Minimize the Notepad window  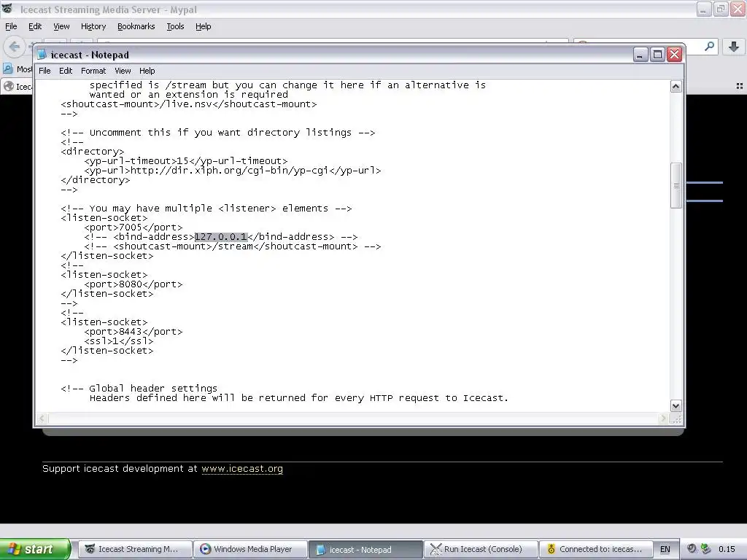640,55
